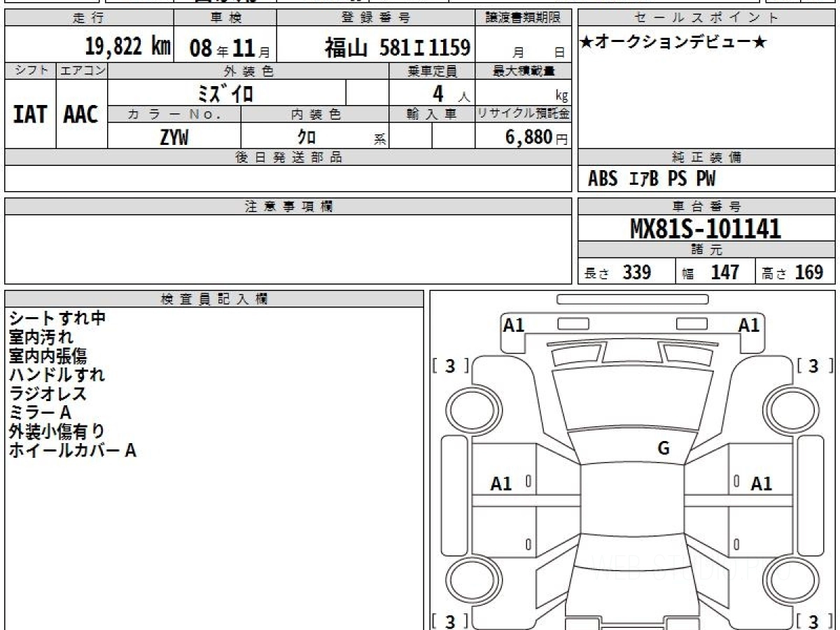Click the A1 mark on the left door

[x=501, y=483]
